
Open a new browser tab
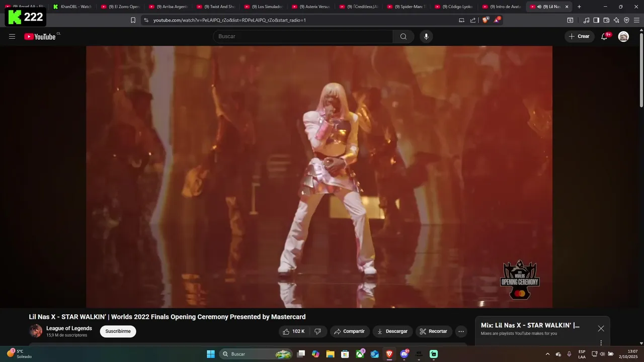(x=579, y=7)
